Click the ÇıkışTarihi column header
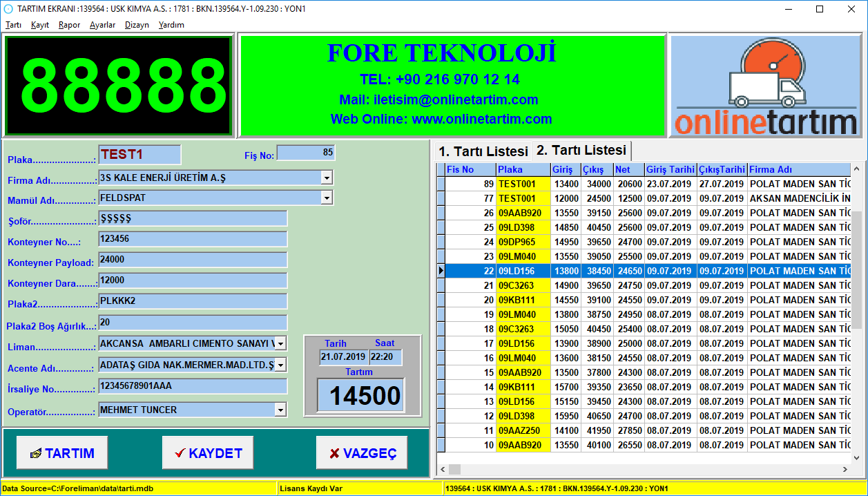The width and height of the screenshot is (868, 496). pyautogui.click(x=722, y=169)
